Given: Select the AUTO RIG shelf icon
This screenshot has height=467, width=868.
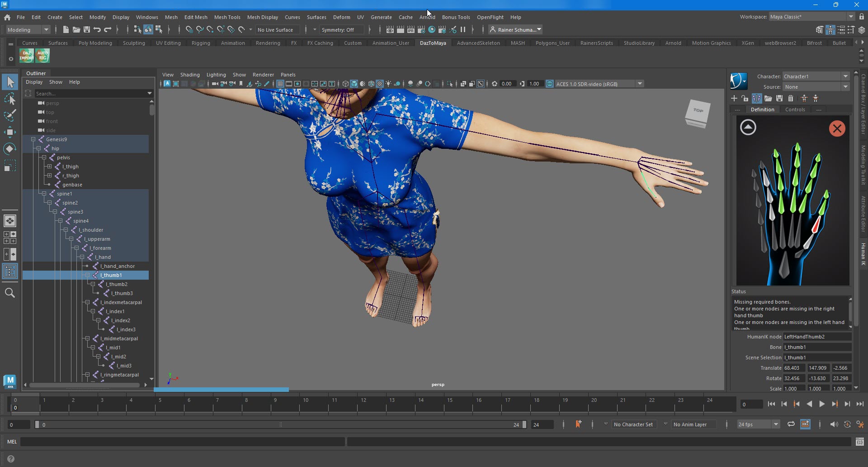Looking at the screenshot, I should coord(42,56).
